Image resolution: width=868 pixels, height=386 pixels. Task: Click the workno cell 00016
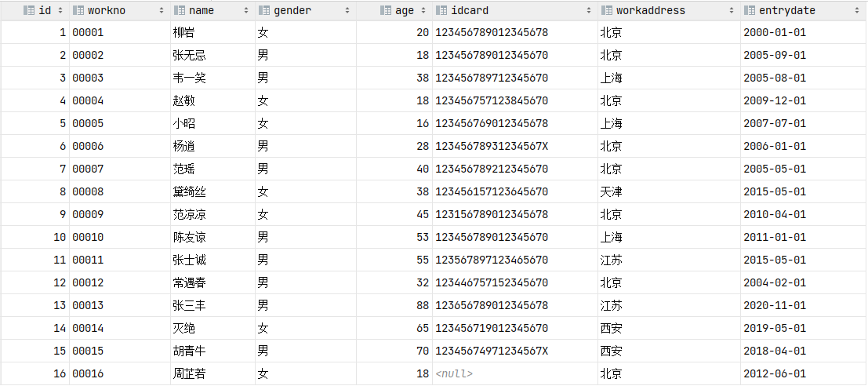point(88,373)
